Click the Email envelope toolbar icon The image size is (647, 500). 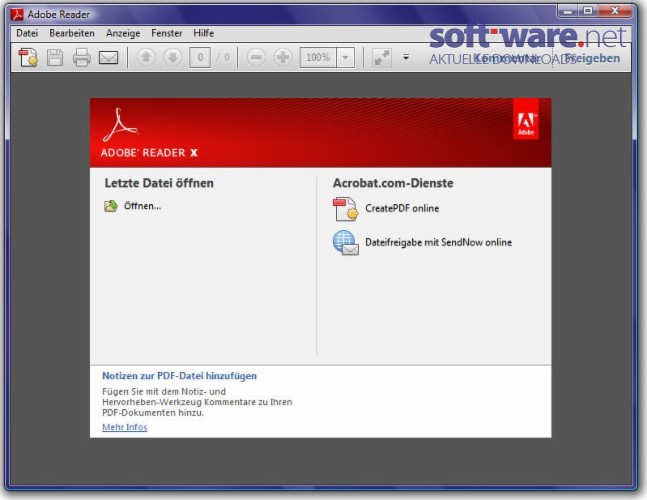click(x=109, y=57)
